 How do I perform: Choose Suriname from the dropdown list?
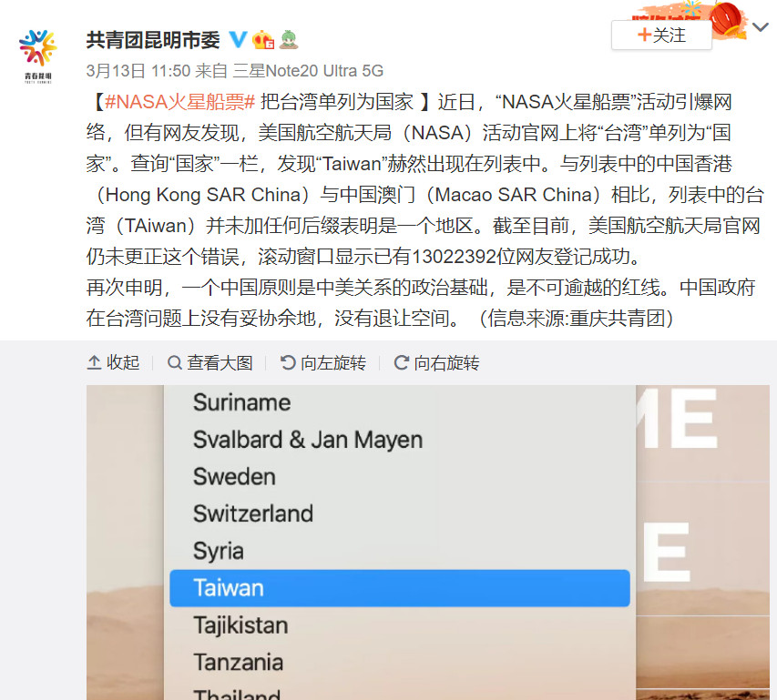(241, 402)
